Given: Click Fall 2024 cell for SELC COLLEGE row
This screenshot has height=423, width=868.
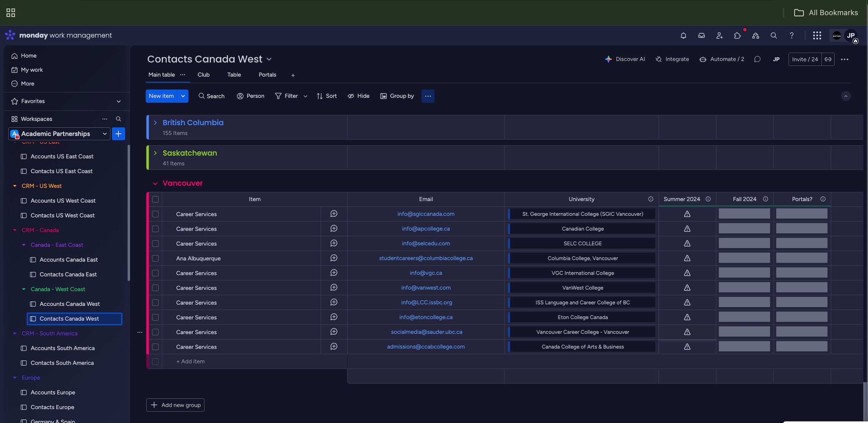Looking at the screenshot, I should point(744,243).
